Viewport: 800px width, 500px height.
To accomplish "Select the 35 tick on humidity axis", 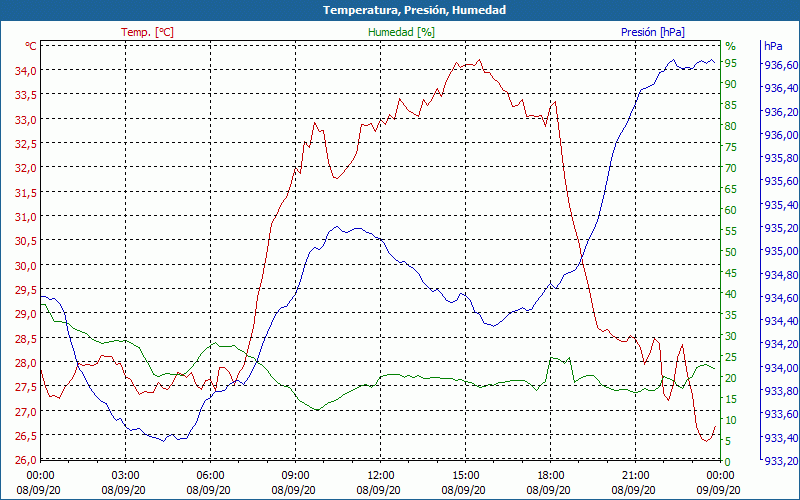I will point(731,315).
